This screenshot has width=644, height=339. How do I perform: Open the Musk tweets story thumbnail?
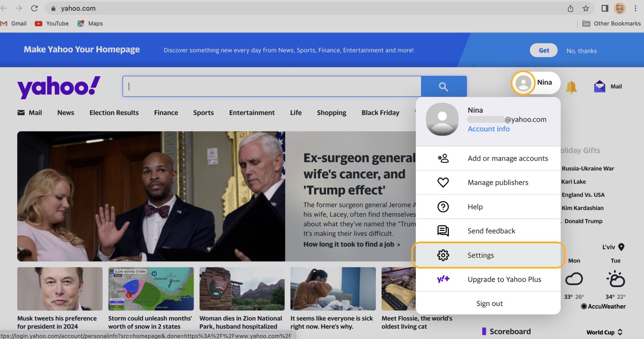coord(60,289)
